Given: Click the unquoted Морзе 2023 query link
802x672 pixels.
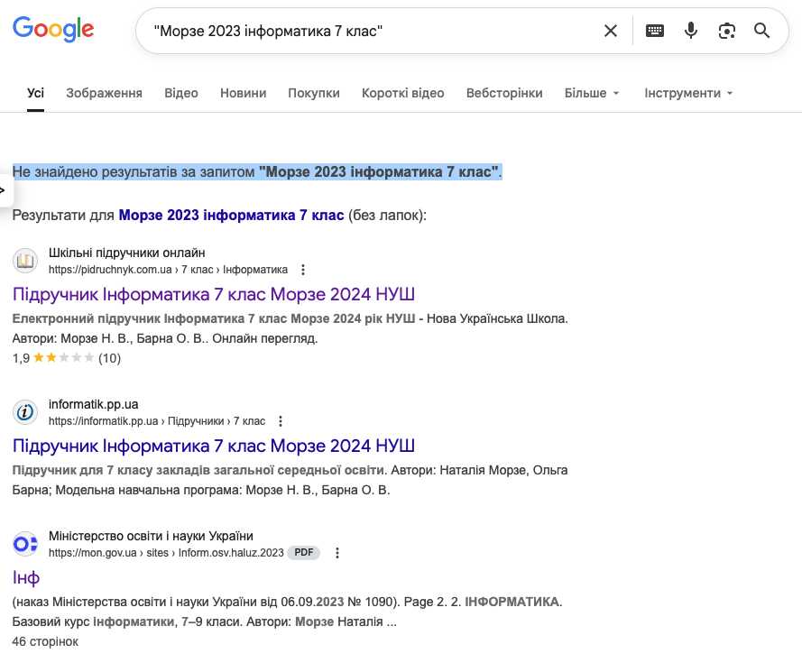Looking at the screenshot, I should pyautogui.click(x=231, y=216).
